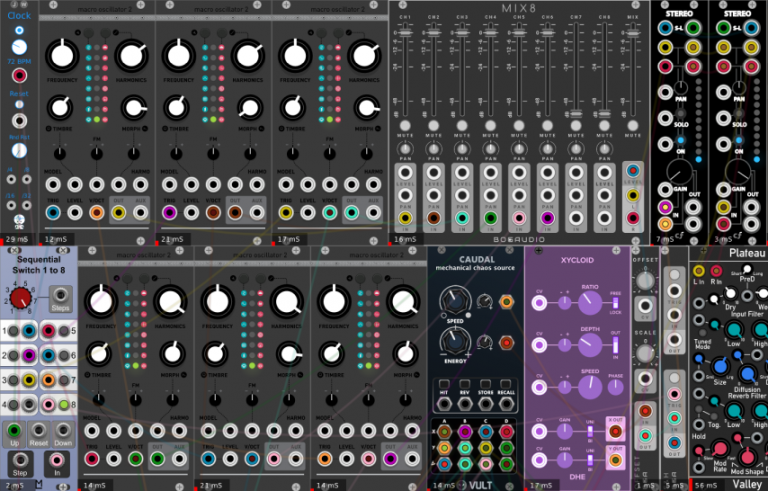Adjust GAIN knob on the left STEREO module
Image resolution: width=768 pixels, height=491 pixels.
coord(679,172)
